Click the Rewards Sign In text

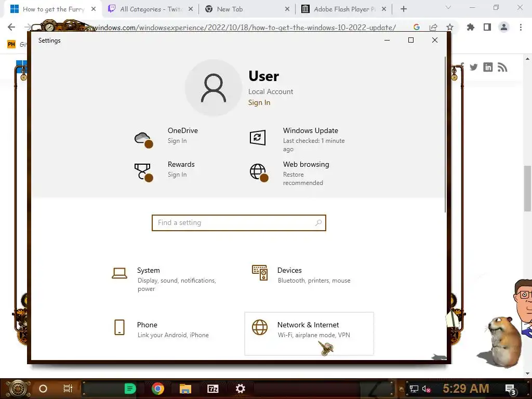coord(177,175)
